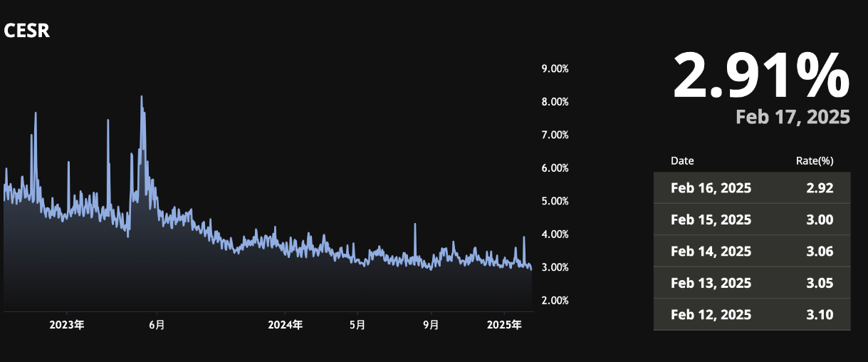Click the 2.00% y-axis label
868x362 pixels.
click(555, 300)
